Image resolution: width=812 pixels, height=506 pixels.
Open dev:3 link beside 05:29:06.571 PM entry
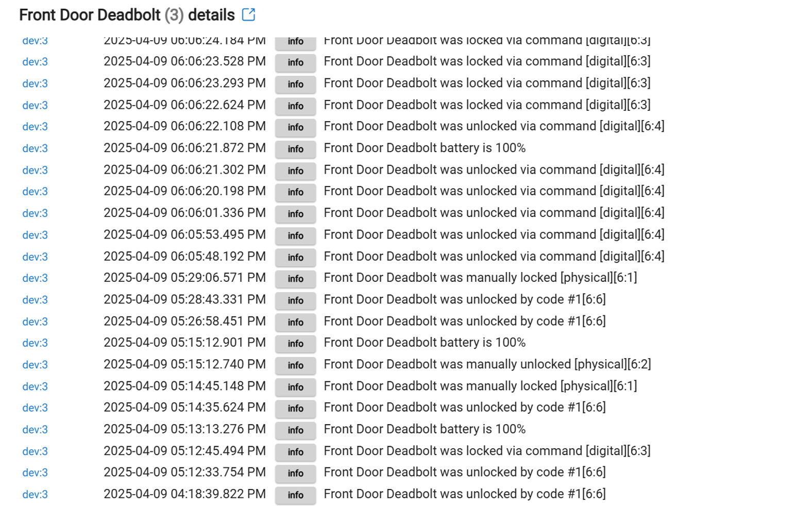coord(35,278)
